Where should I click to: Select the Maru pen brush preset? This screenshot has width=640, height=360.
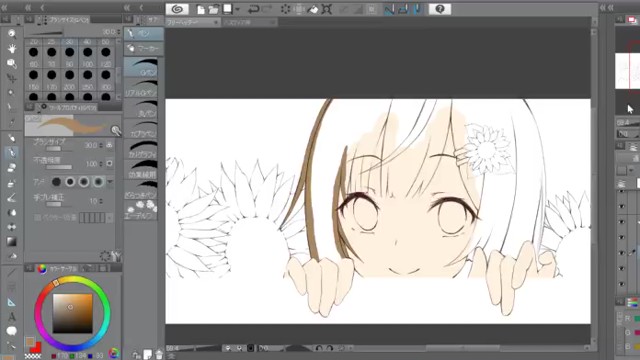141,108
